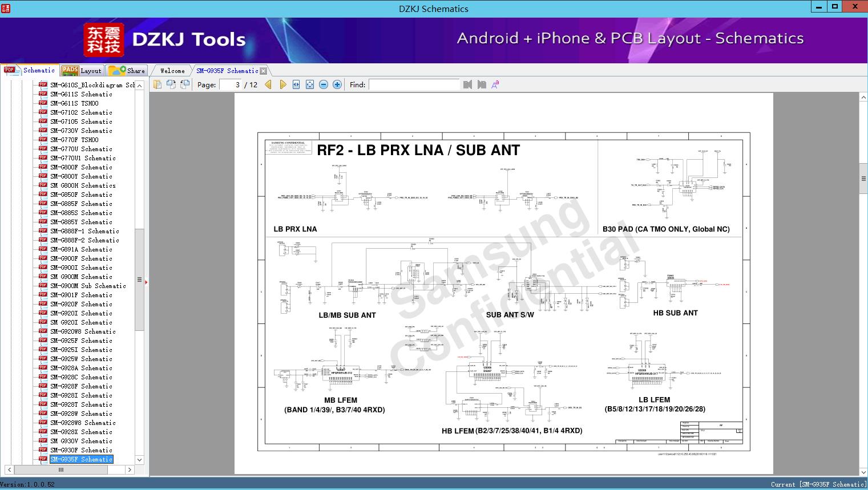
Task: Go to the next page
Action: [x=282, y=84]
